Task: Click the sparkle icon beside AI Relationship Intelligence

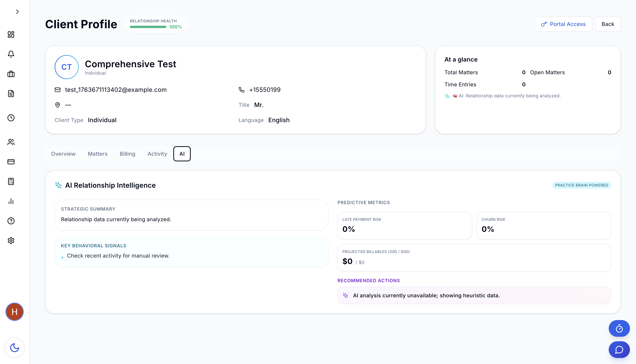Action: pyautogui.click(x=58, y=185)
